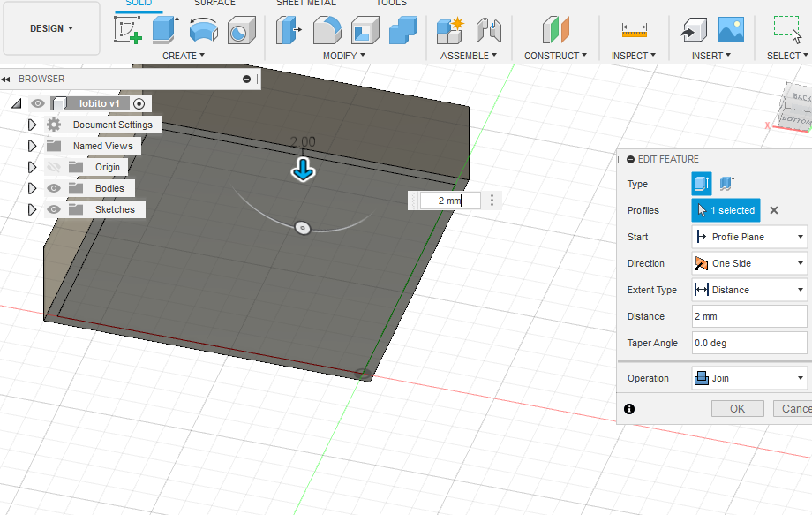The height and width of the screenshot is (515, 812).
Task: Click the Select window tool icon
Action: coord(787,29)
